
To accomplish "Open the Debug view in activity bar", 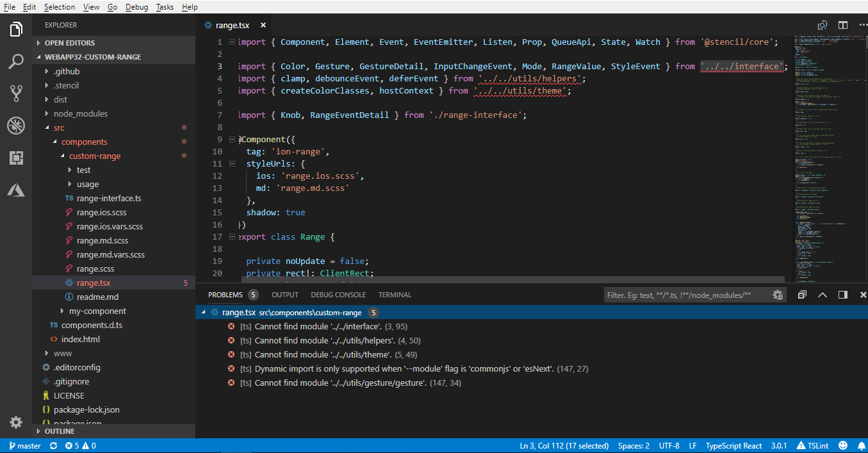I will (x=16, y=126).
